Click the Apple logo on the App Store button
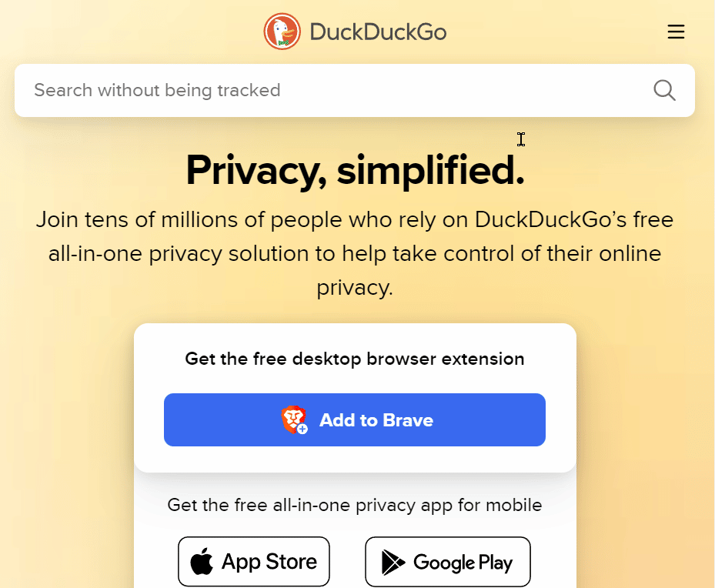 200,561
